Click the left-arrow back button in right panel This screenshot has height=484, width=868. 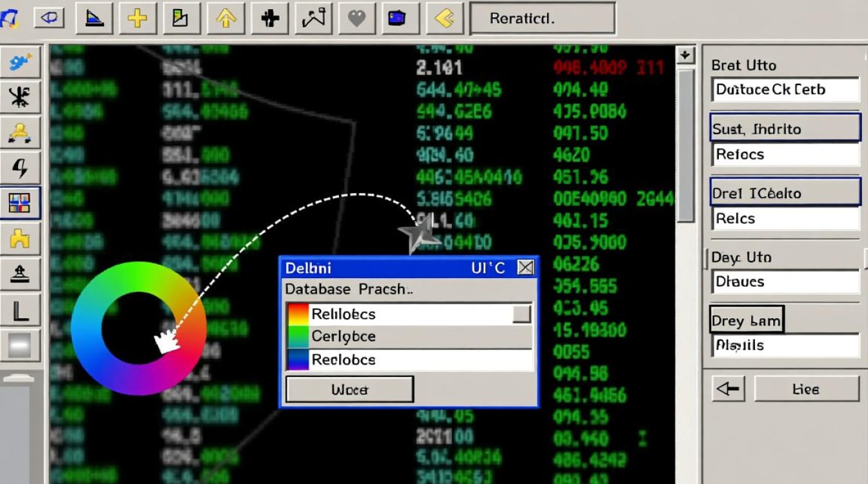click(728, 389)
